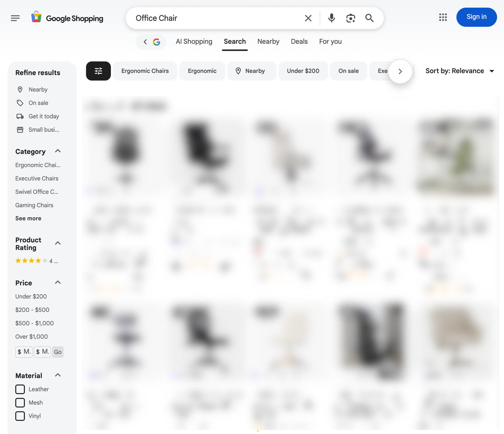Screen dimensions: 504x434
Task: Open the hamburger main menu
Action: [x=15, y=18]
